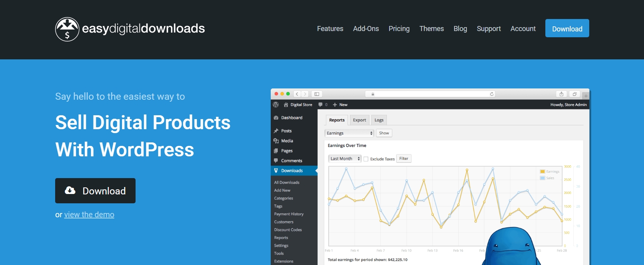
Task: Click the Digital Store home icon
Action: point(286,105)
